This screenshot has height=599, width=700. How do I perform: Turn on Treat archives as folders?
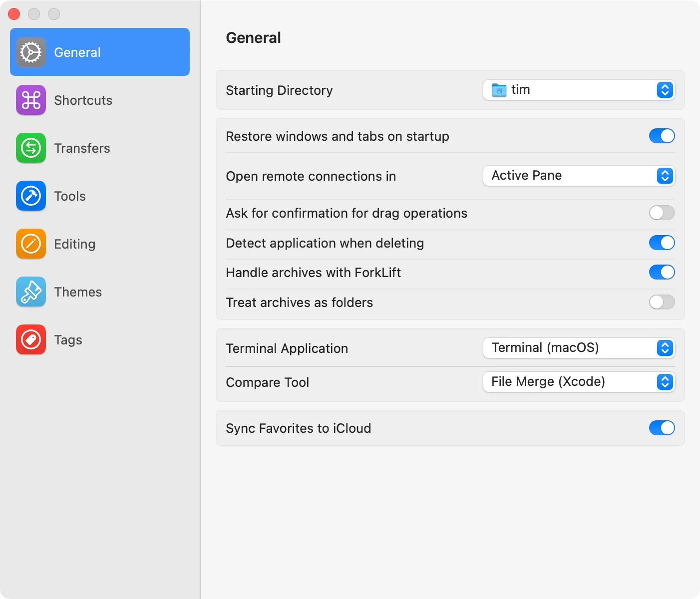[x=662, y=302]
